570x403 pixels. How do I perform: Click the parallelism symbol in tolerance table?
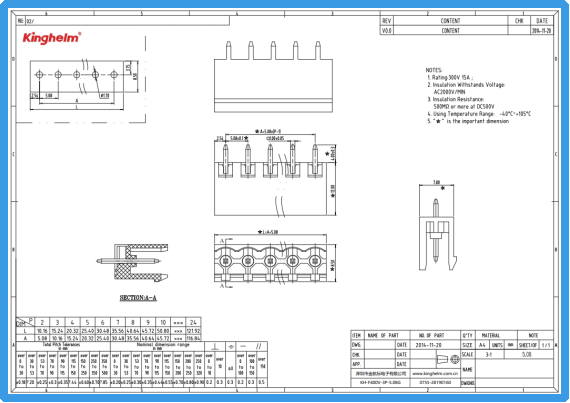pyautogui.click(x=258, y=347)
